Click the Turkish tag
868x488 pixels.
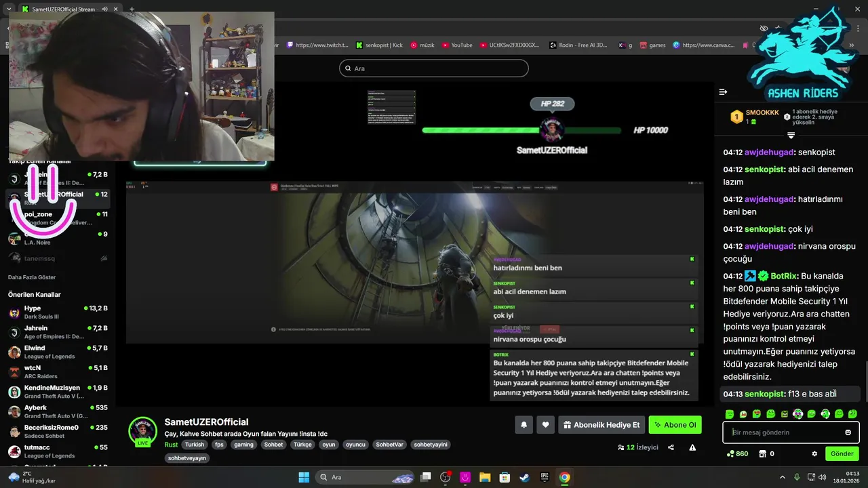pos(195,445)
